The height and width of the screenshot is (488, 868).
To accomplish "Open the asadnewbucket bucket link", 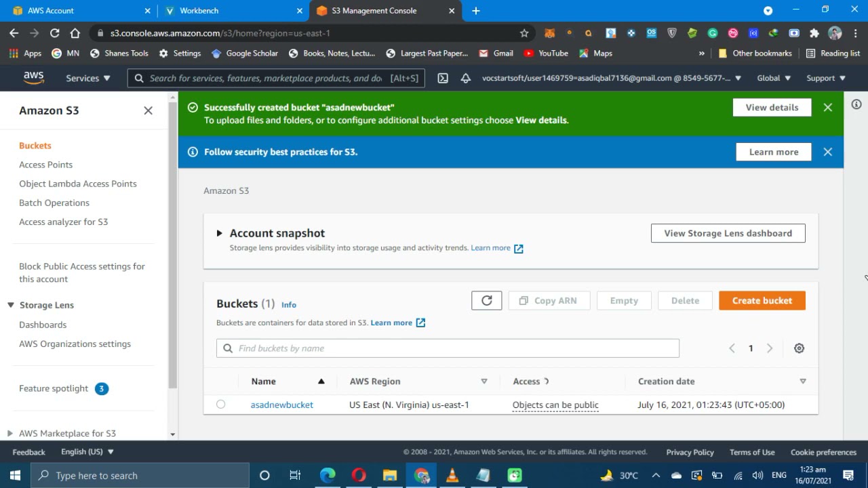I will pos(282,405).
